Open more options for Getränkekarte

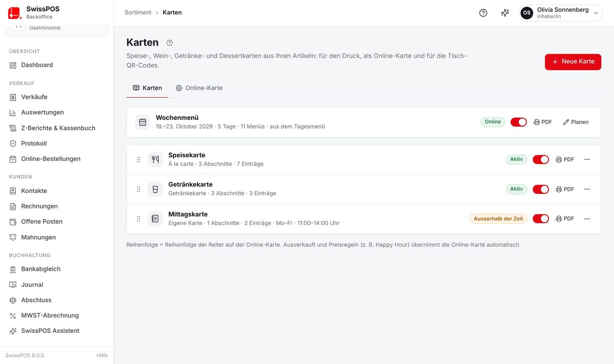(x=587, y=189)
